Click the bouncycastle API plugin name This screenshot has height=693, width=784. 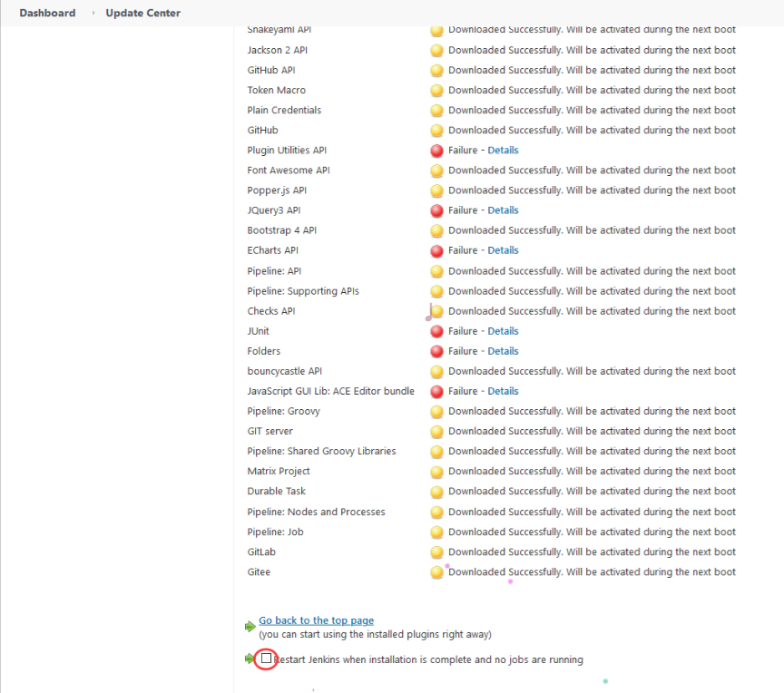285,371
